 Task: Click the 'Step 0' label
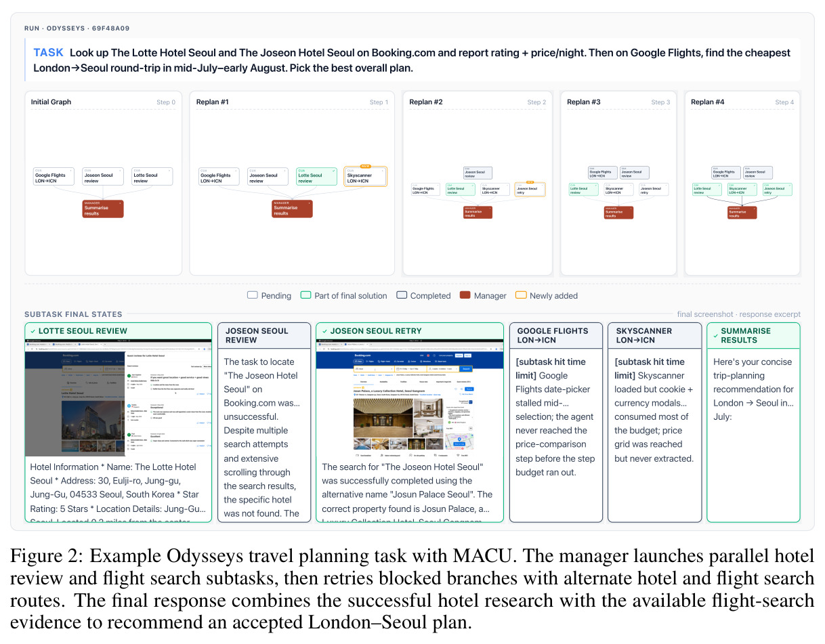coord(166,102)
